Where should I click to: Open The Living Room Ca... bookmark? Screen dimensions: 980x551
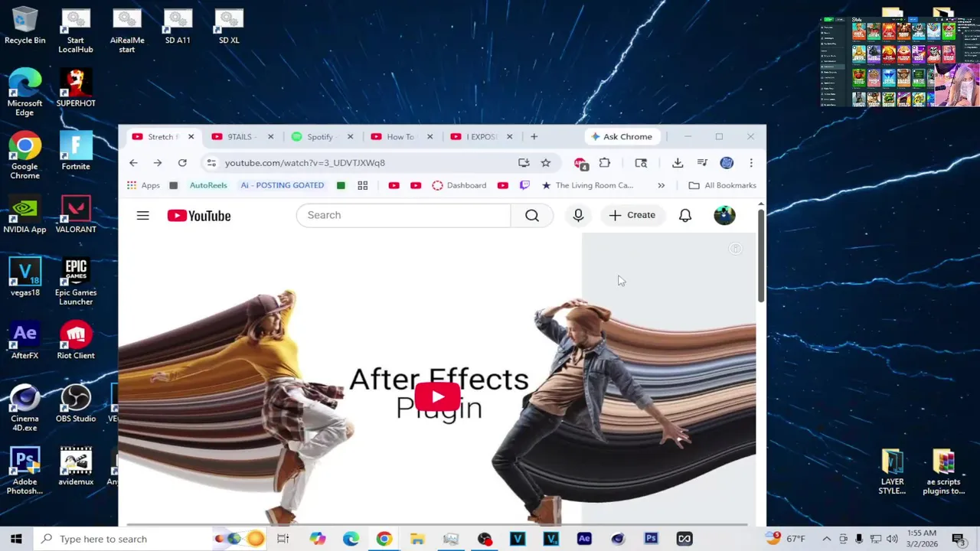point(587,185)
